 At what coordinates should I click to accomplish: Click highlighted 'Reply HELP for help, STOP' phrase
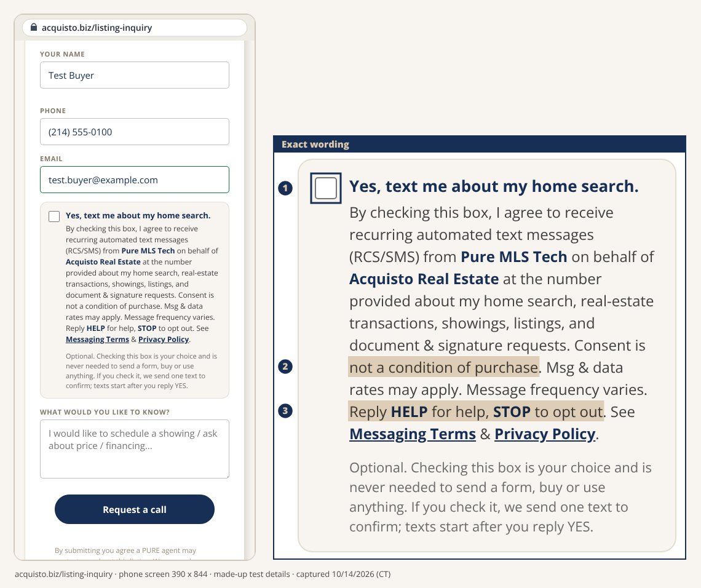476,411
